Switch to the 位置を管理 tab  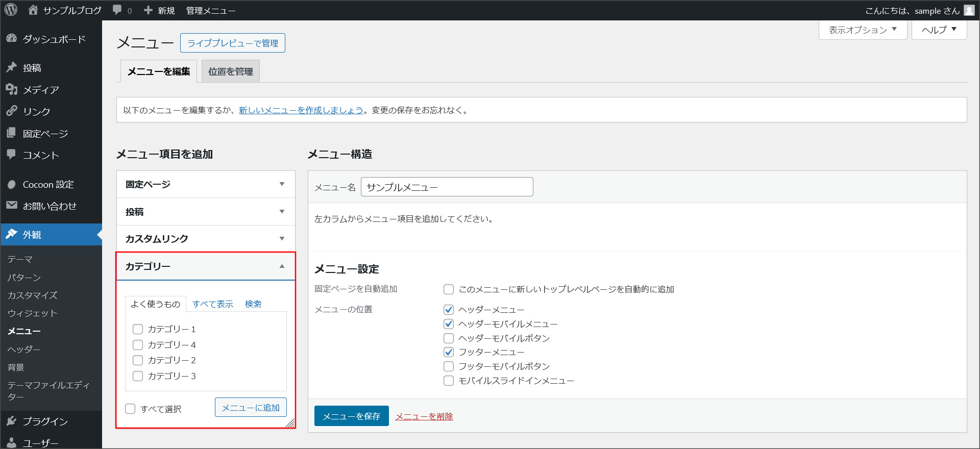point(230,71)
